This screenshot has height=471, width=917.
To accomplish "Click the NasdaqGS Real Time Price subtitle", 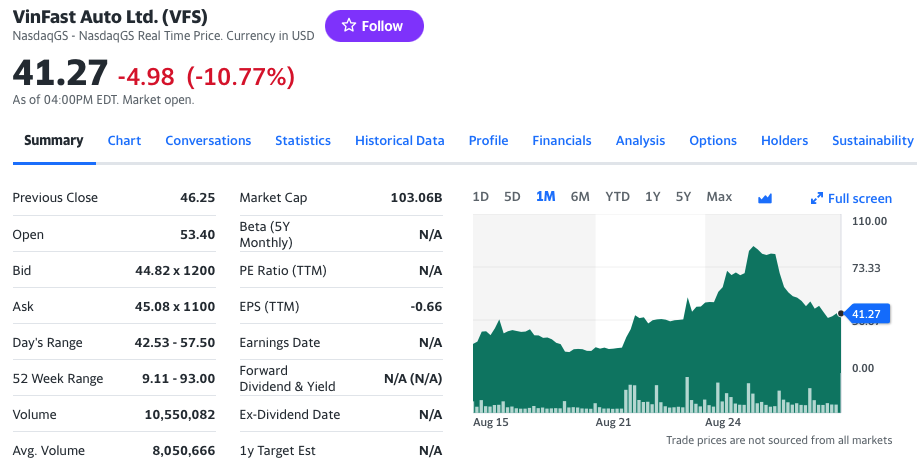I will tap(163, 36).
